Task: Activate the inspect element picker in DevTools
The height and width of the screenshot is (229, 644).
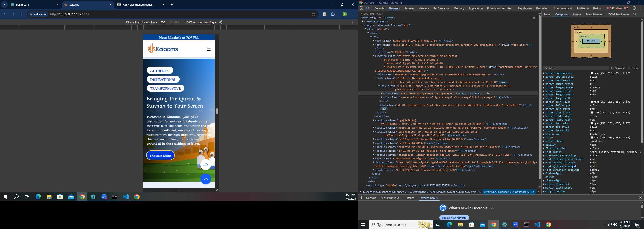Action: click(x=361, y=8)
